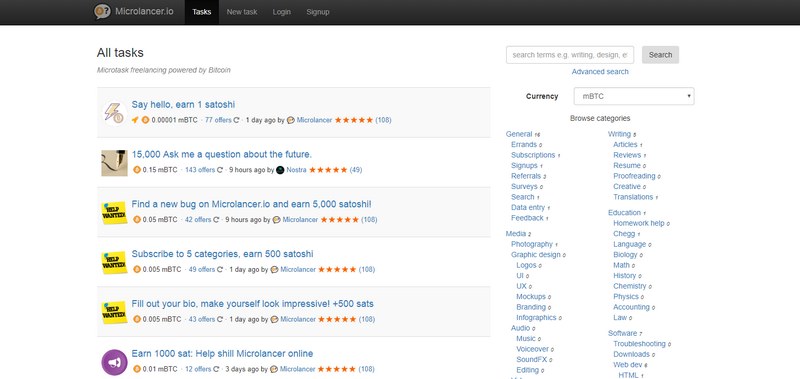Open task 15,000 Ask me a question about the future

tap(221, 155)
